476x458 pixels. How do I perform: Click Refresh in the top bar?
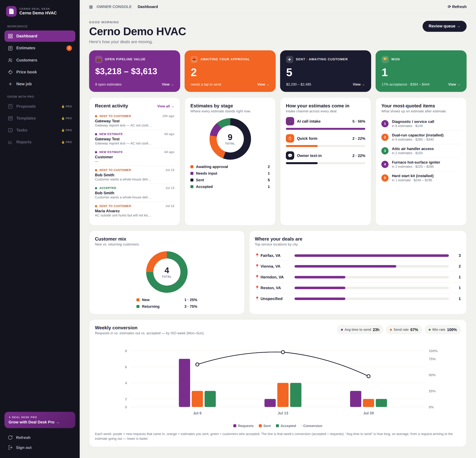click(x=457, y=7)
